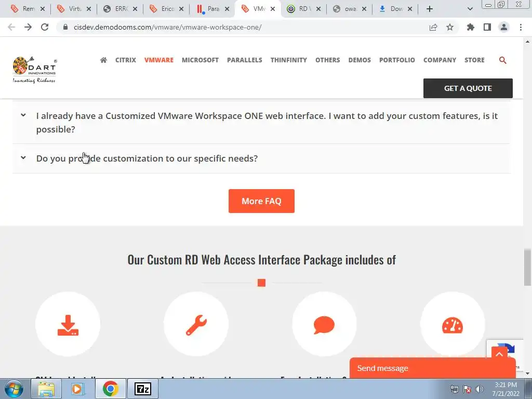The width and height of the screenshot is (532, 399).
Task: Expand the customization to specific needs FAQ
Action: coord(261,158)
